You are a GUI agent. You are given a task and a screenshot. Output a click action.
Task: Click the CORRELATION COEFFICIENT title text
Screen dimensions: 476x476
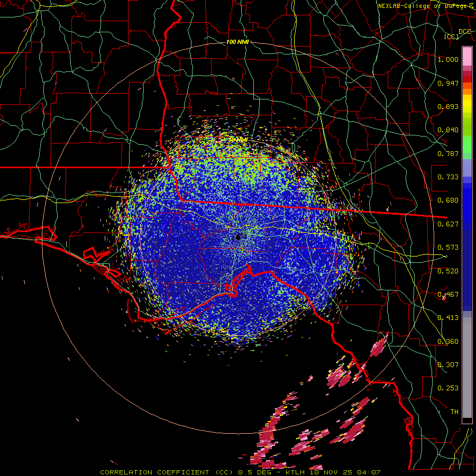click(155, 472)
